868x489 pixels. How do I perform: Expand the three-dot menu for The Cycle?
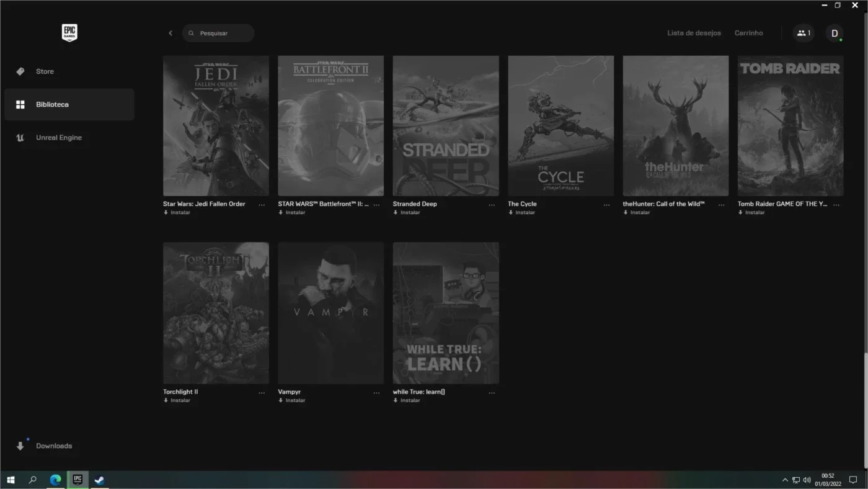(x=606, y=204)
